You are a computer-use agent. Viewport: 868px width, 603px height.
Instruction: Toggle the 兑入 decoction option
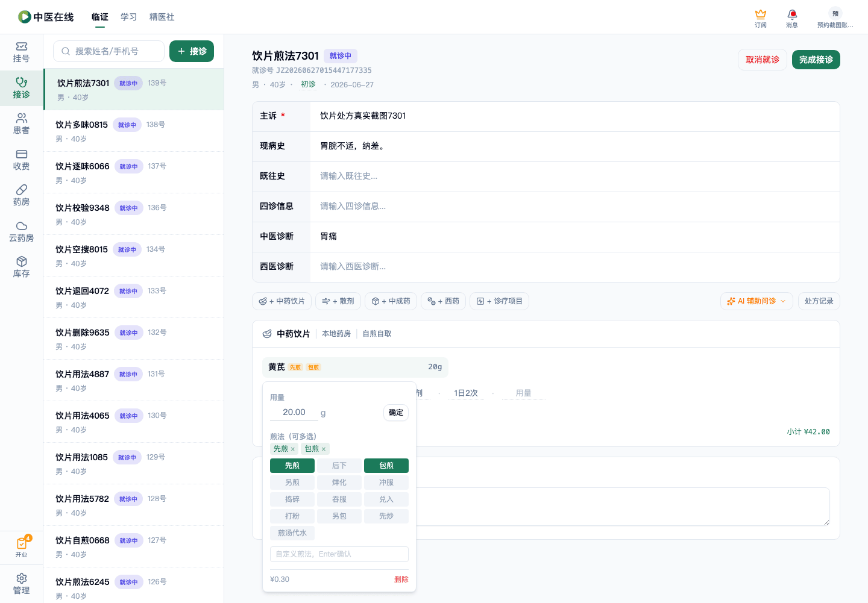coord(386,499)
